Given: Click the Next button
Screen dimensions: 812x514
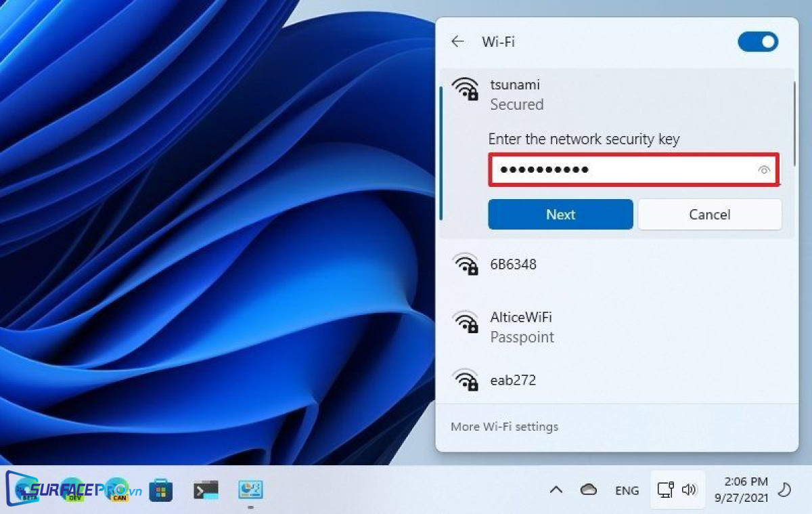Looking at the screenshot, I should (x=560, y=215).
